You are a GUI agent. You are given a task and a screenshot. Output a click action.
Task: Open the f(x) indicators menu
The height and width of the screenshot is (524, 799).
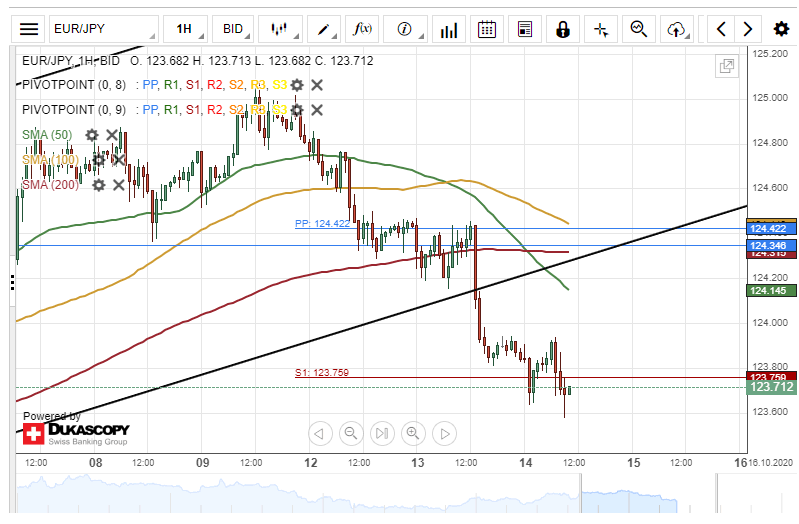(365, 29)
